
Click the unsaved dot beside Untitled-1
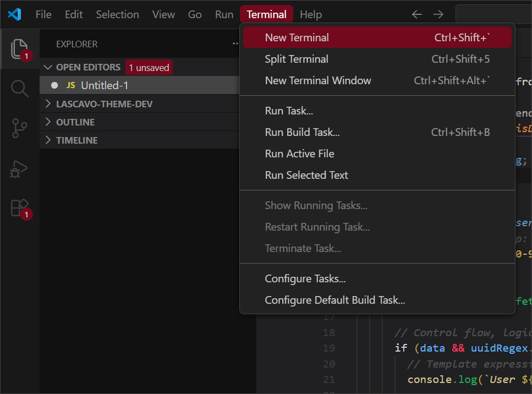pos(54,85)
